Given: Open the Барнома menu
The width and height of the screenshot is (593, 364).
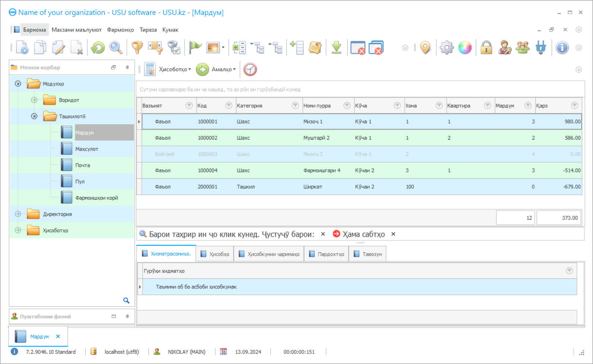Looking at the screenshot, I should 35,30.
